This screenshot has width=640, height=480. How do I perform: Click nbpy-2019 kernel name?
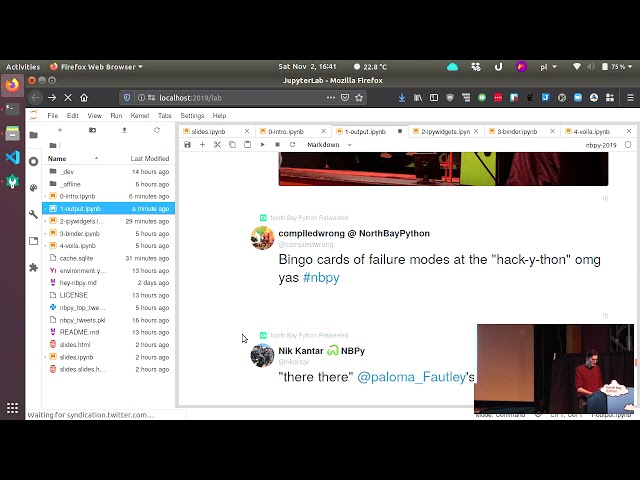coord(600,145)
